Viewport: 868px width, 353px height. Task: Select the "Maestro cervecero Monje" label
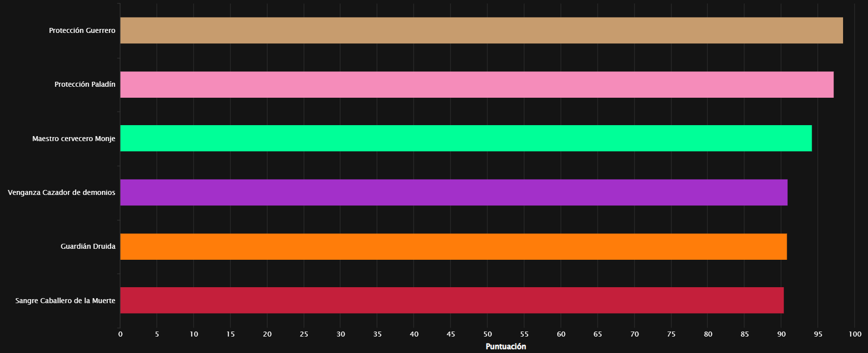pos(74,139)
